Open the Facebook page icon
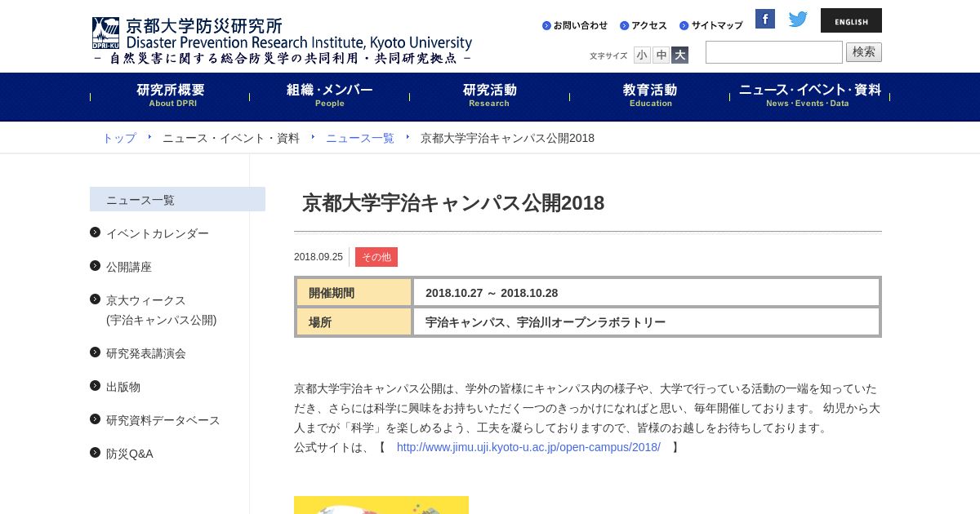Viewport: 980px width, 514px height. pos(765,19)
